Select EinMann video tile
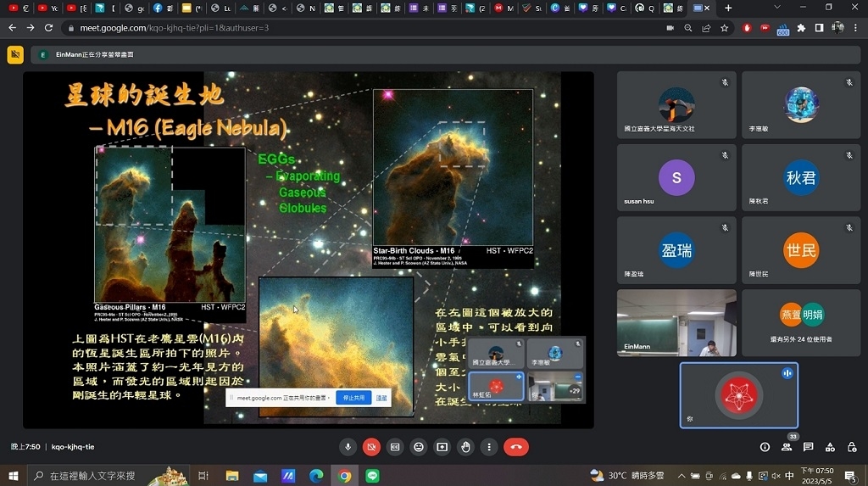This screenshot has height=486, width=868. [x=676, y=322]
